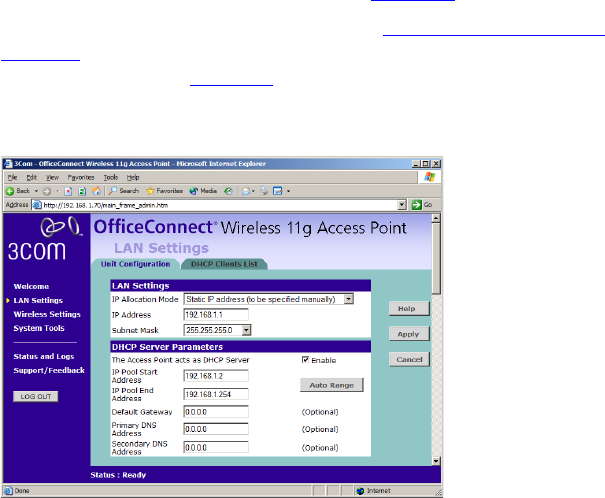605x498 pixels.
Task: Click the page icon in the address bar
Action: tap(37, 205)
